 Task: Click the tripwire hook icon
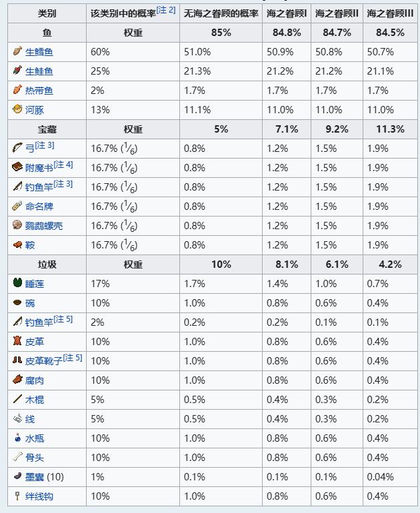coord(17,496)
